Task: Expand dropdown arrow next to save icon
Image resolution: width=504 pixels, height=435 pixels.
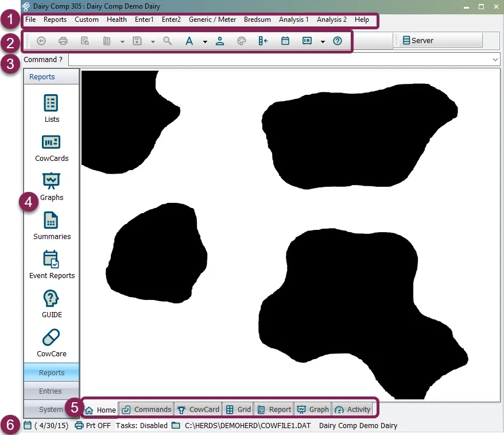Action: (153, 42)
